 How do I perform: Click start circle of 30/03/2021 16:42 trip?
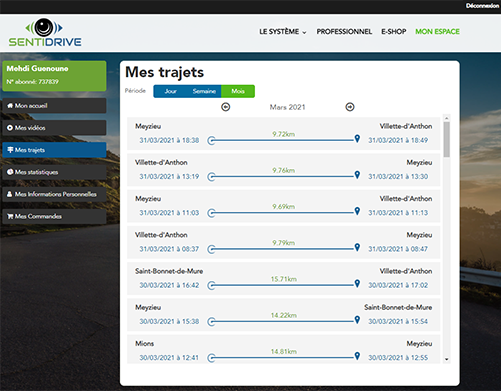click(x=211, y=286)
